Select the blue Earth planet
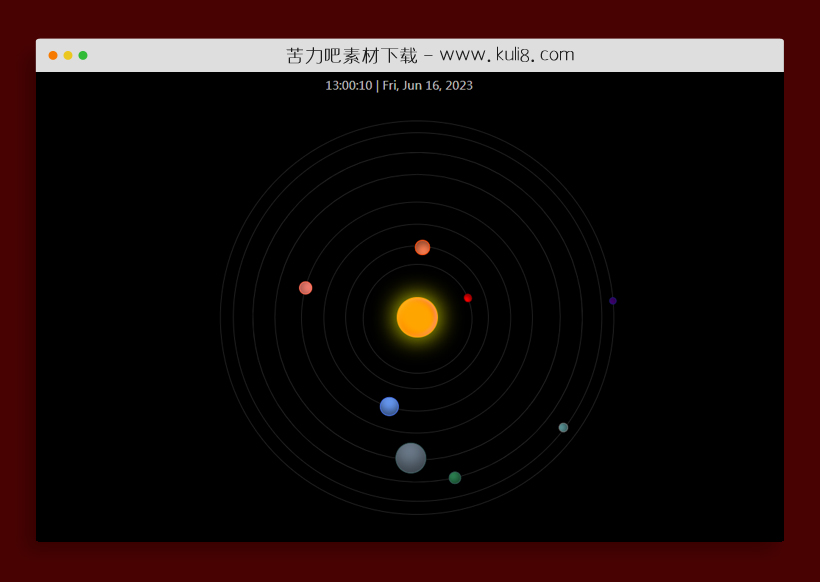Image resolution: width=820 pixels, height=582 pixels. click(x=389, y=406)
